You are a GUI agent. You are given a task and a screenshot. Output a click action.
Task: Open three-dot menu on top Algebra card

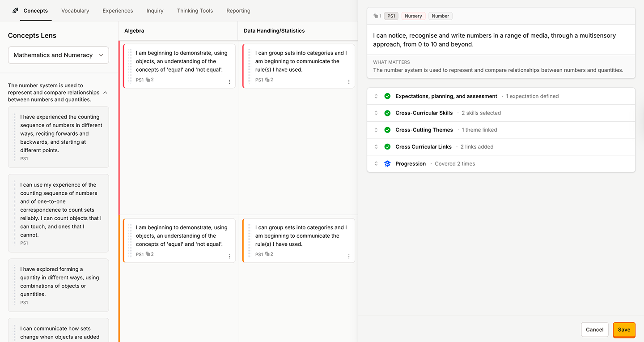pyautogui.click(x=229, y=82)
